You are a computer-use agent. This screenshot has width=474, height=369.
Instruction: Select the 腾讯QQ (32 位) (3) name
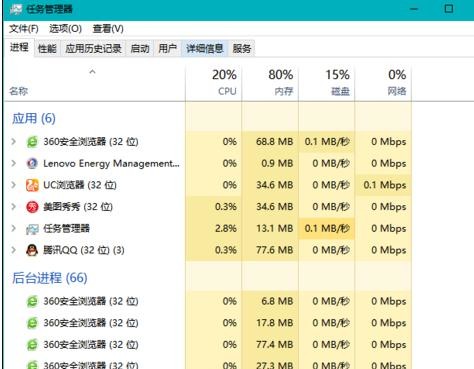point(84,250)
